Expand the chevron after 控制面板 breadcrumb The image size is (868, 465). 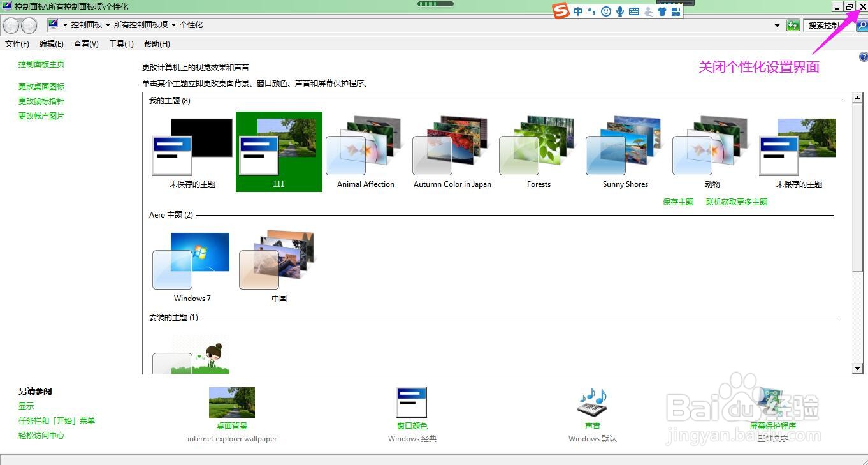pyautogui.click(x=106, y=25)
